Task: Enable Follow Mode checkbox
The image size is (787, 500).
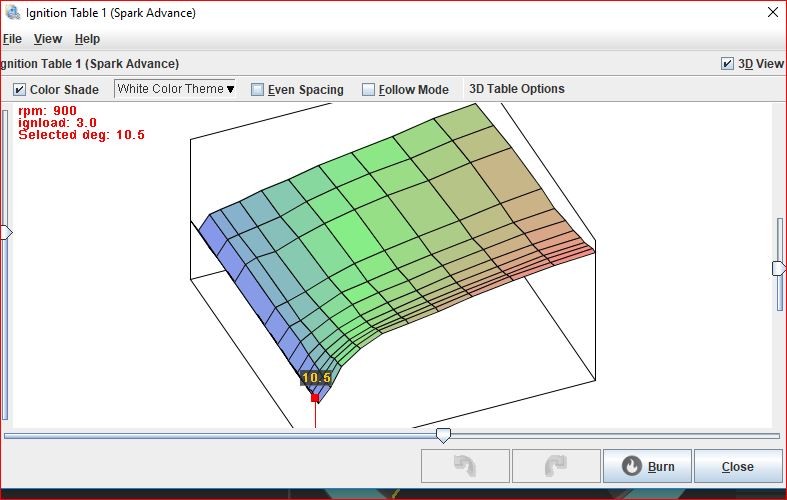Action: pos(369,89)
